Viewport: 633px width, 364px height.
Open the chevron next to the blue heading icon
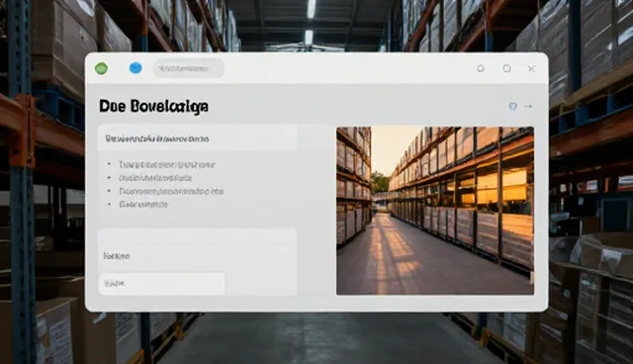(528, 107)
